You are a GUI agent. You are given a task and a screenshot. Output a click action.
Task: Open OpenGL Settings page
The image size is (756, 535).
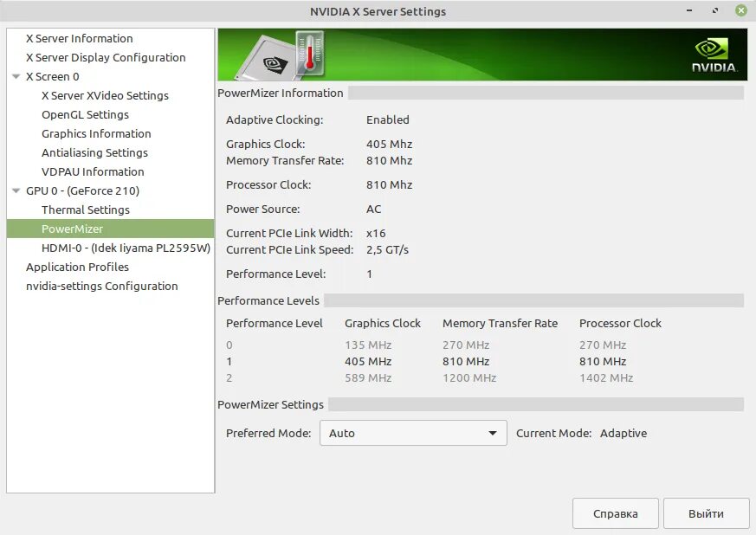click(86, 115)
